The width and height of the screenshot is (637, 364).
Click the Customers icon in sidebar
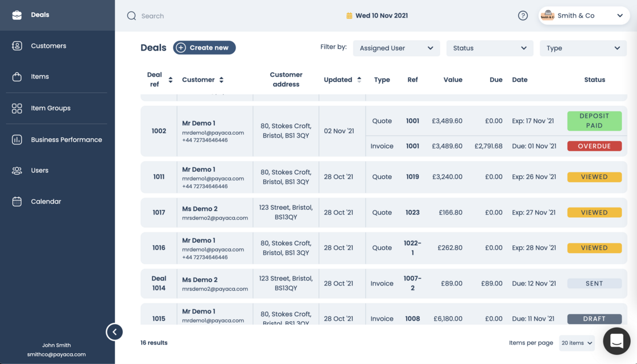17,46
